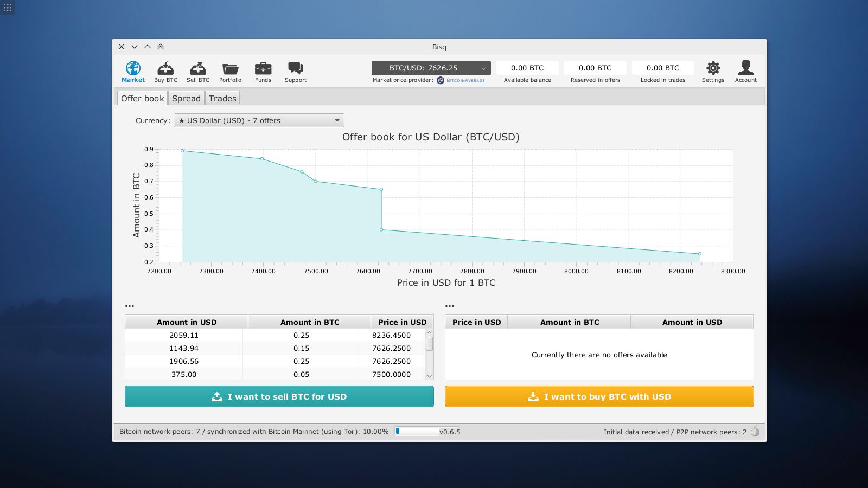Select the offer row priced 7500.0000

[x=275, y=374]
